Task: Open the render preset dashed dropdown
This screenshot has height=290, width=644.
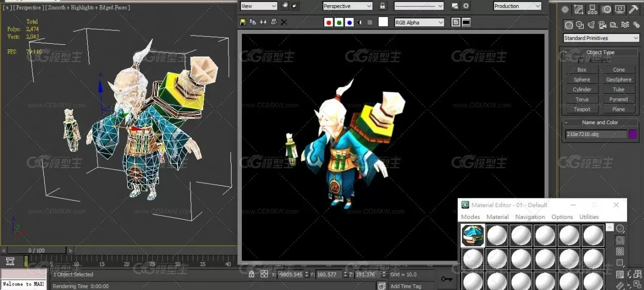Action: point(419,6)
